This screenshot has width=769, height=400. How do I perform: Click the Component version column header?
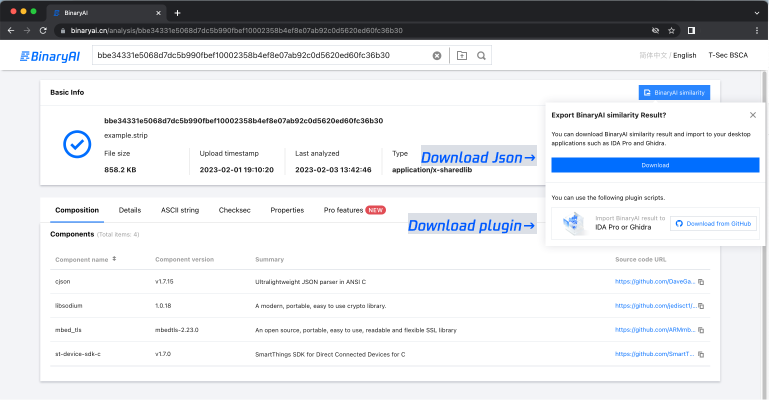184,259
